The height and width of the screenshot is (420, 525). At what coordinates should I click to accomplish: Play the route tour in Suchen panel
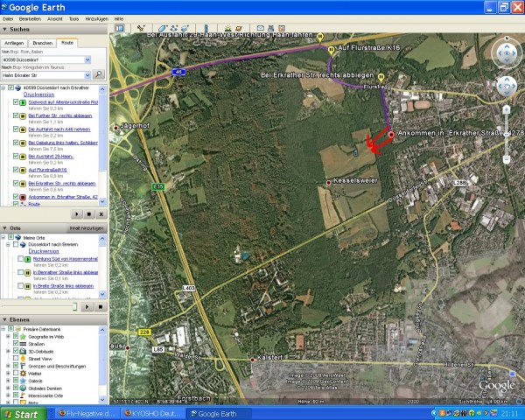(x=76, y=213)
